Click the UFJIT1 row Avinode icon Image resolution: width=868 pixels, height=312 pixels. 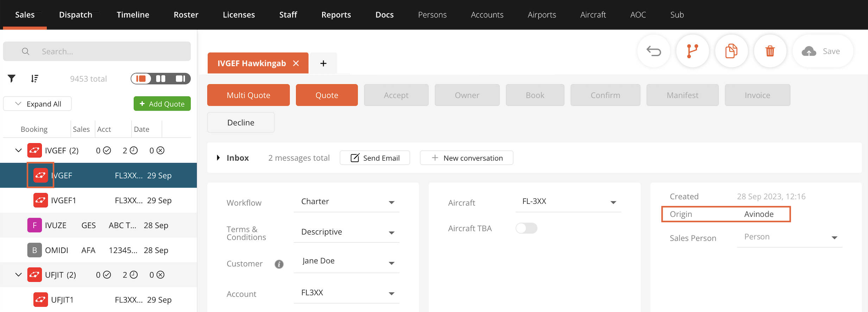40,300
